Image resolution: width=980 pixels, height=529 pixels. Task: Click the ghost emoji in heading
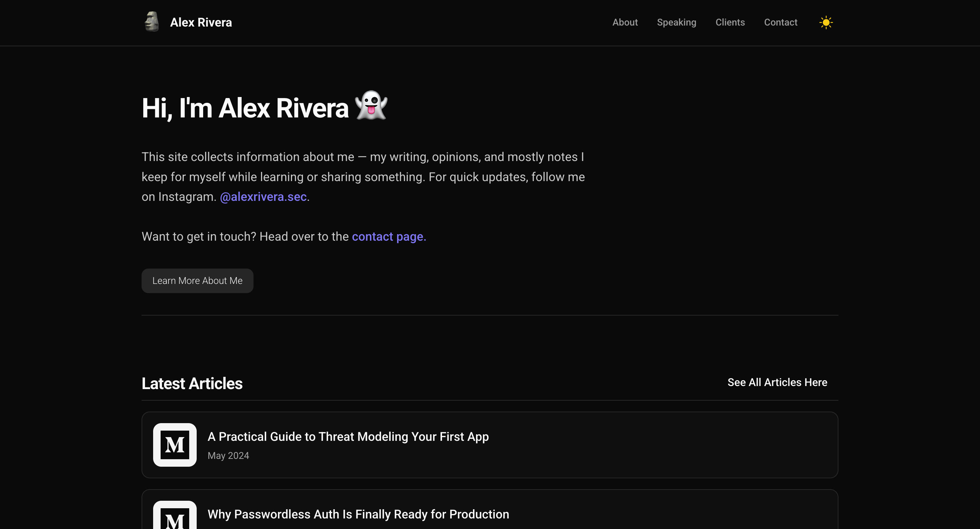coord(371,106)
